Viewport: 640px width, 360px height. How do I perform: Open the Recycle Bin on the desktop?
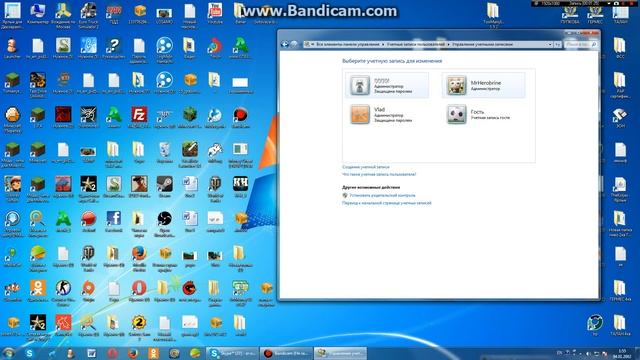pyautogui.click(x=164, y=152)
